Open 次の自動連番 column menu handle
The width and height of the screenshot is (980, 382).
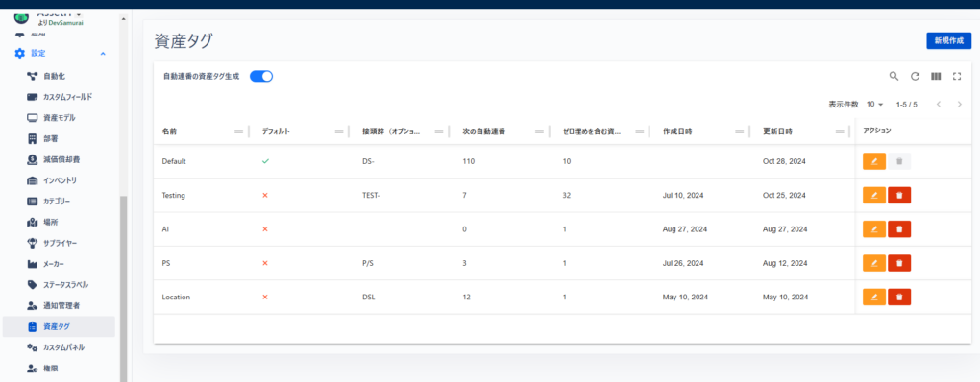coord(539,131)
